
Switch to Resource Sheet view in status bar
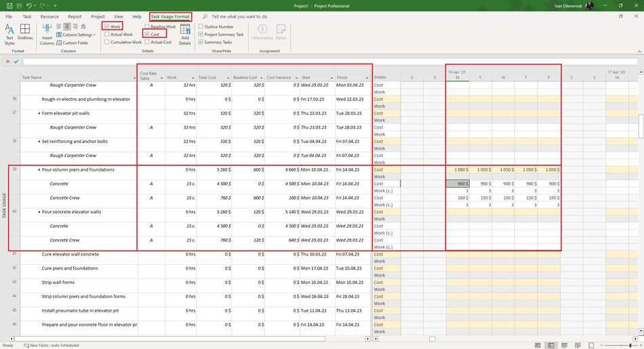pyautogui.click(x=578, y=346)
